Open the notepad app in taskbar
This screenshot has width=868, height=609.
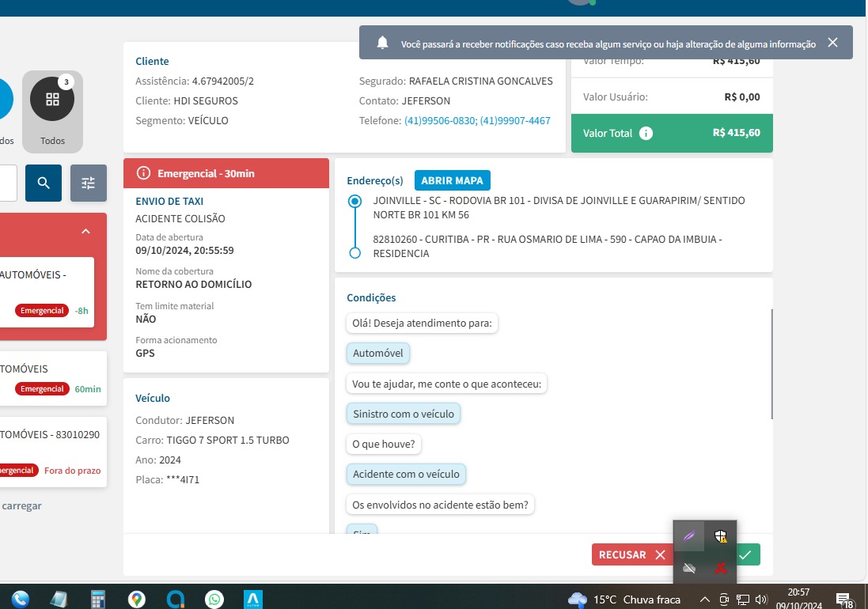59,599
